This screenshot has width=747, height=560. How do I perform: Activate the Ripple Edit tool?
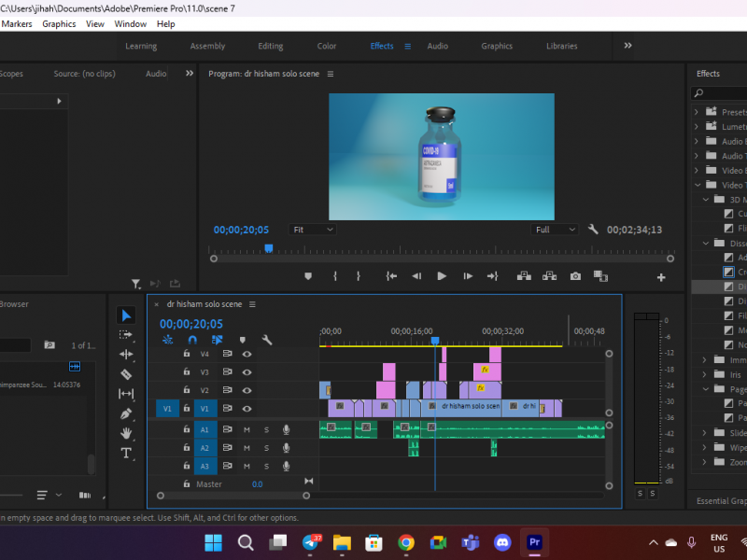point(127,355)
